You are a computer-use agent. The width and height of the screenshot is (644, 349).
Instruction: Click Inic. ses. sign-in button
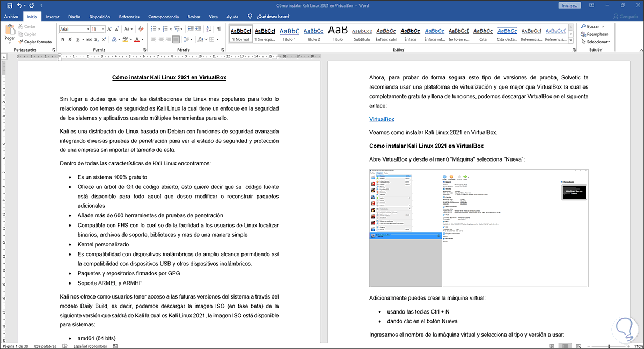pyautogui.click(x=569, y=5)
